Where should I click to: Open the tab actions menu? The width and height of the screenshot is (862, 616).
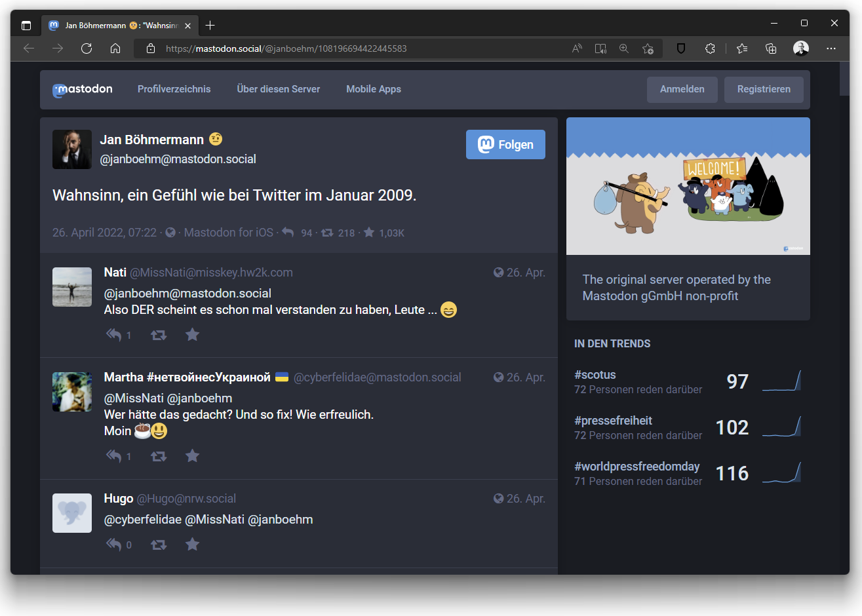point(26,26)
